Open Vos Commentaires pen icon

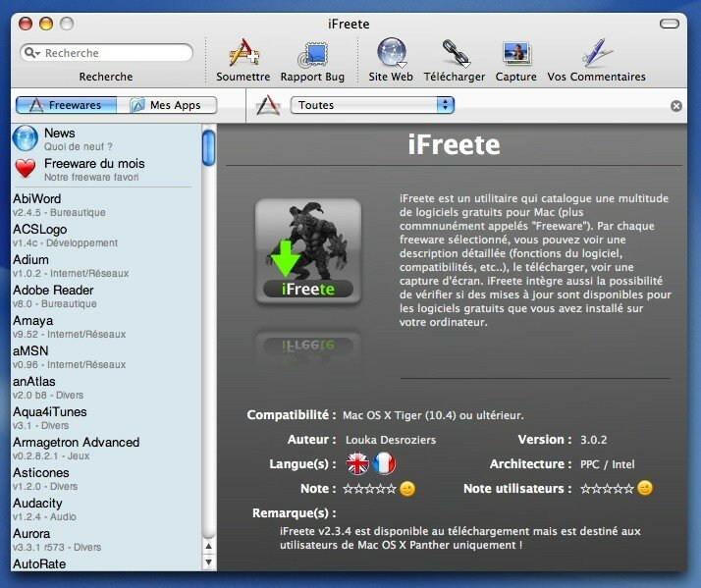(x=597, y=52)
